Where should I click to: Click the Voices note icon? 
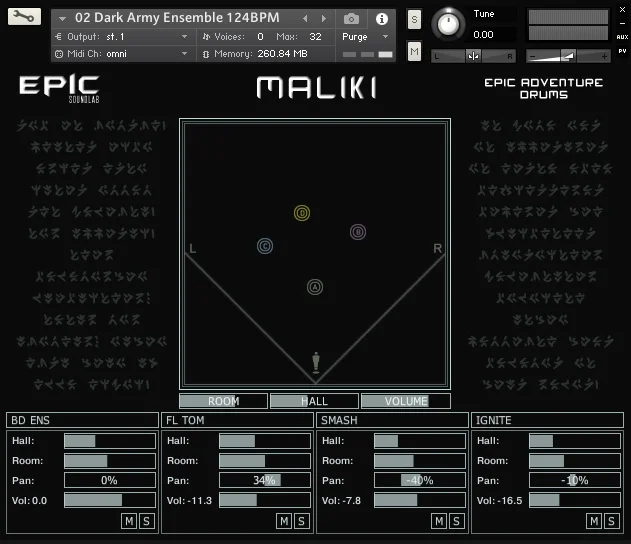point(206,37)
